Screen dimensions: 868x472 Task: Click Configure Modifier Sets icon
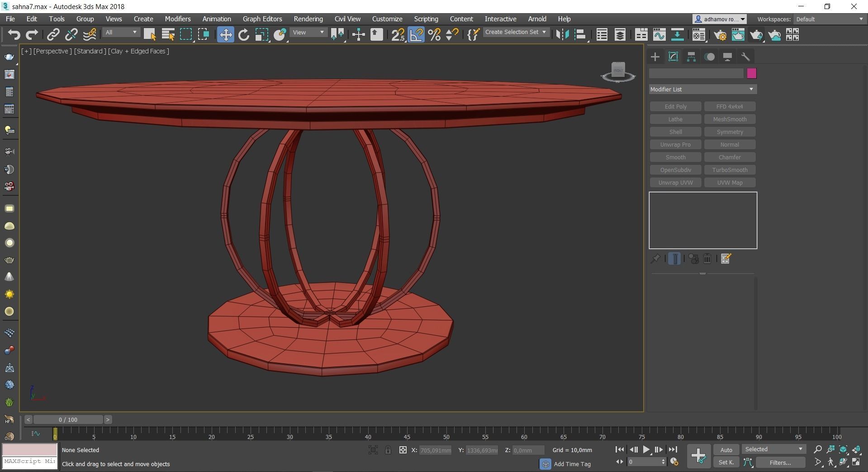coord(726,259)
